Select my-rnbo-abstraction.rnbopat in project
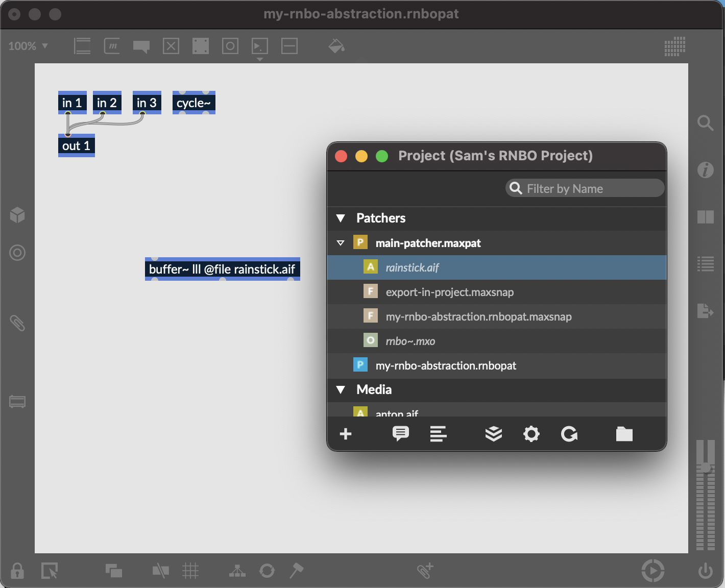 pos(445,365)
